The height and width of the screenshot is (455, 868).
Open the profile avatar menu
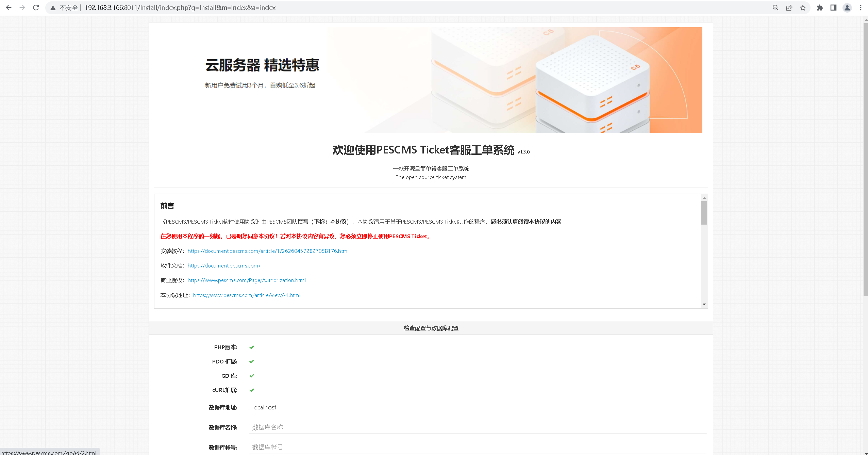(x=847, y=7)
